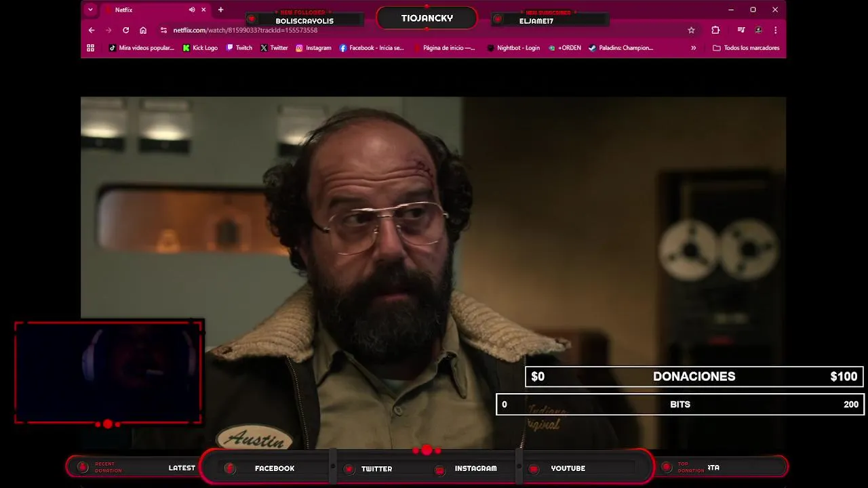Open the Nightbot - Login bookmark

click(x=513, y=47)
